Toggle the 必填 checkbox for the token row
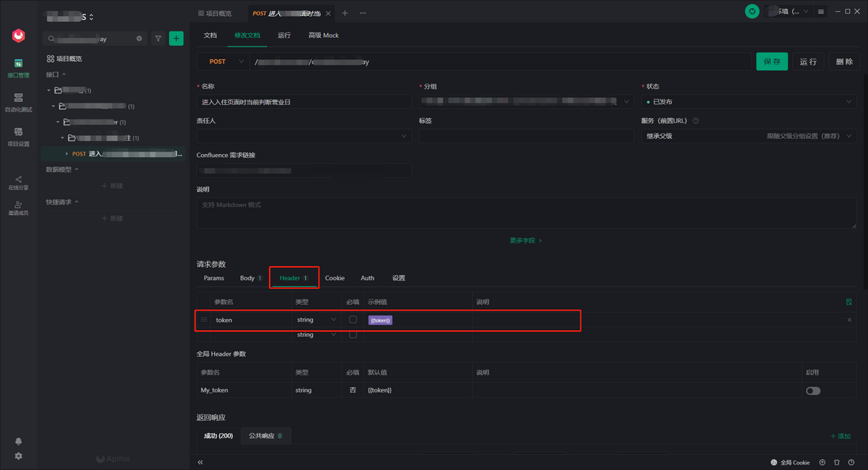The width and height of the screenshot is (868, 470). coord(353,320)
